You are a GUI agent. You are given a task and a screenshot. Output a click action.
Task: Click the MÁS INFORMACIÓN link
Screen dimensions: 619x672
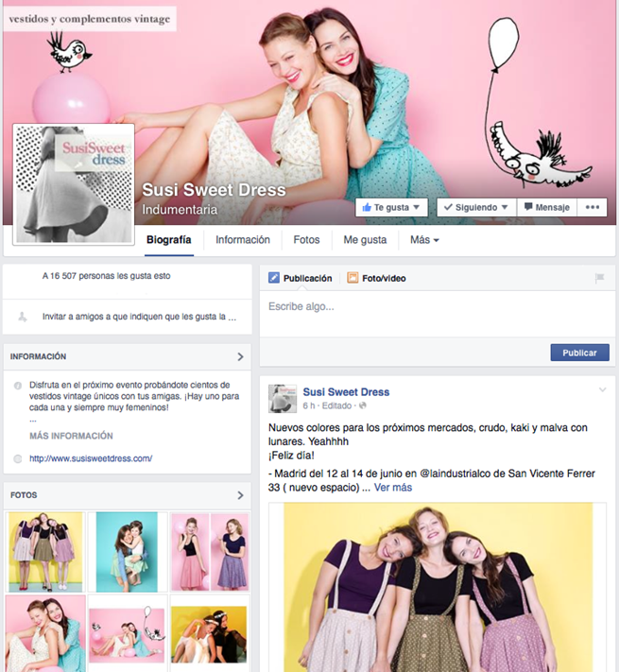(x=71, y=436)
